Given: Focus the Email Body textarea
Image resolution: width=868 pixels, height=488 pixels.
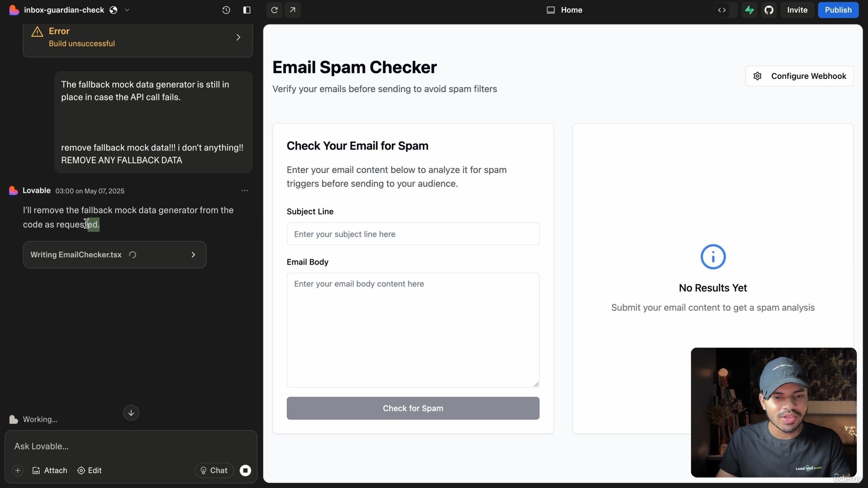Looking at the screenshot, I should tap(413, 330).
